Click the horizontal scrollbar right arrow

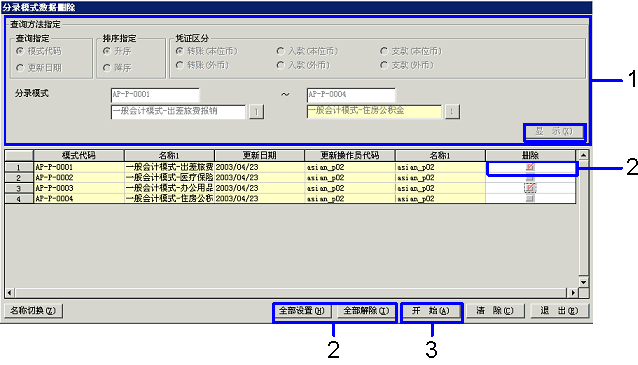573,293
